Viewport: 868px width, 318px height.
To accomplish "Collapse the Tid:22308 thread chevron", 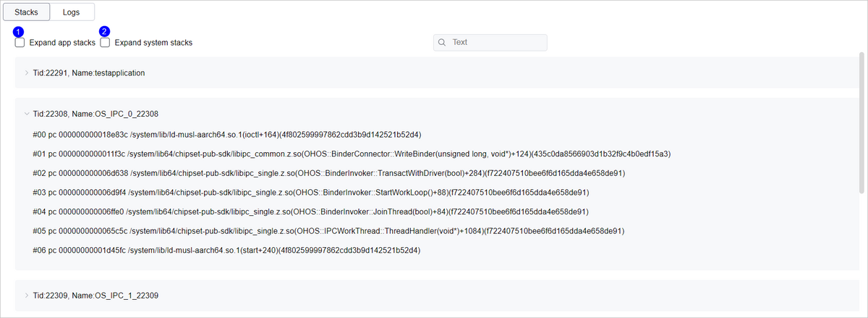I will coord(27,114).
